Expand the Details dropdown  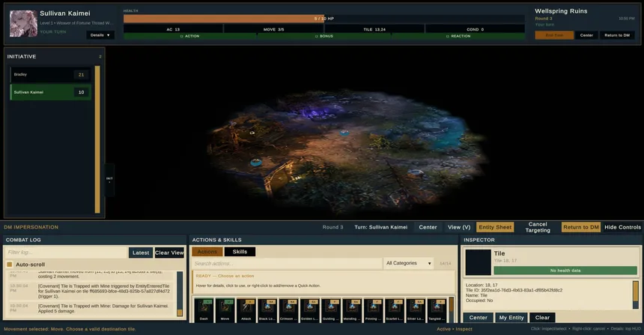pyautogui.click(x=100, y=35)
